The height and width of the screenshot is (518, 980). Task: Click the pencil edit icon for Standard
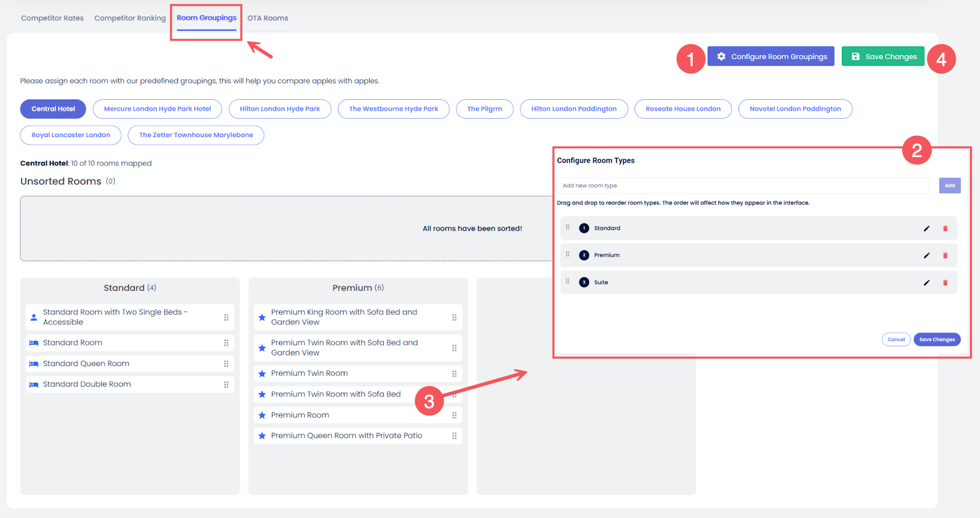coord(926,229)
